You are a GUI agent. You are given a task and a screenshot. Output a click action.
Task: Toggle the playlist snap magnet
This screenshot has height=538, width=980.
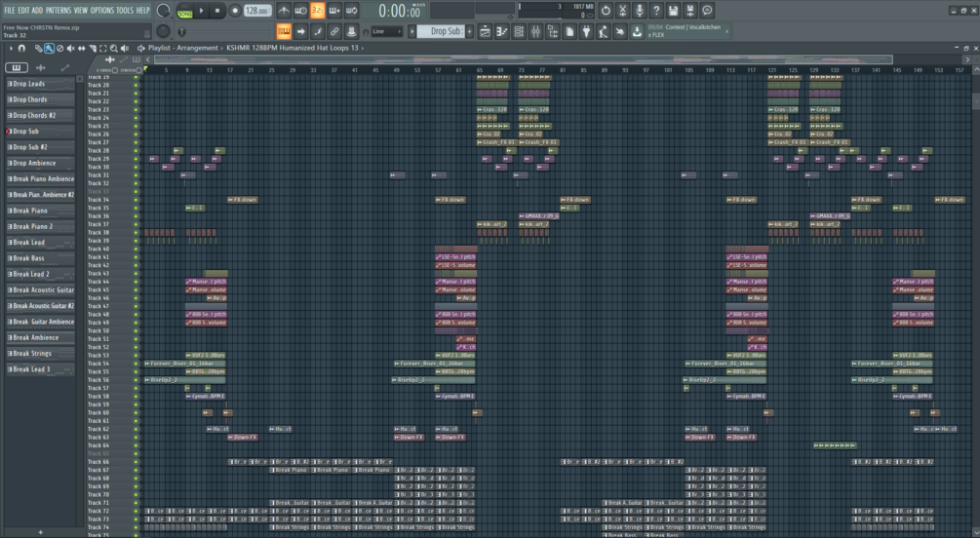click(x=21, y=48)
